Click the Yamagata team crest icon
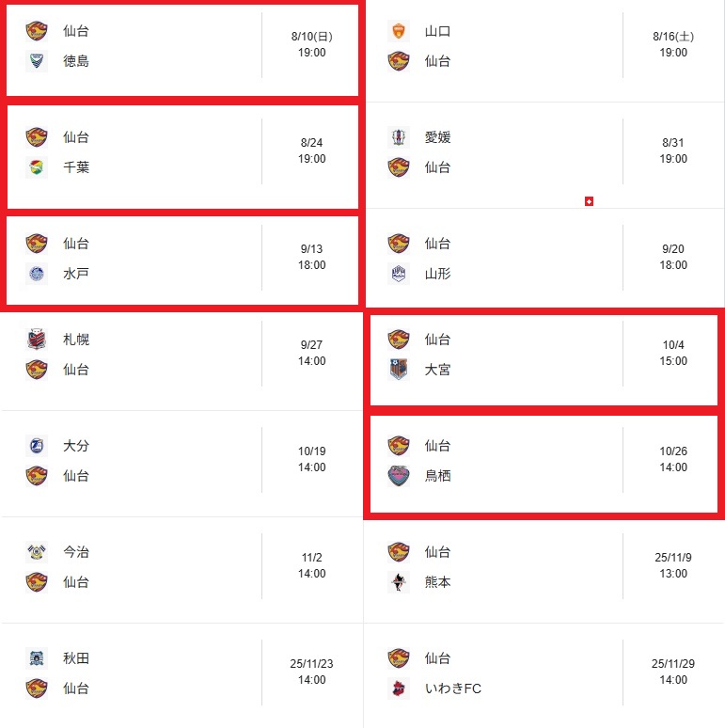 pyautogui.click(x=399, y=274)
